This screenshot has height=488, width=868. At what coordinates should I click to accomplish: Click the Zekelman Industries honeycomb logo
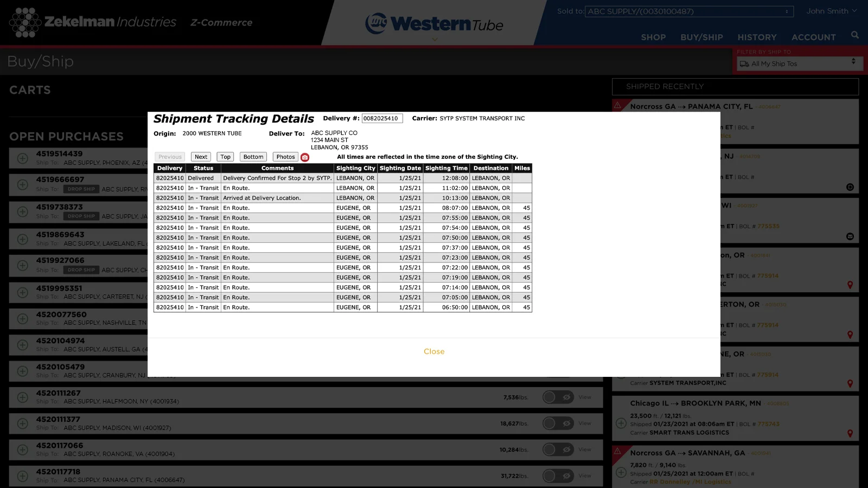pos(25,23)
